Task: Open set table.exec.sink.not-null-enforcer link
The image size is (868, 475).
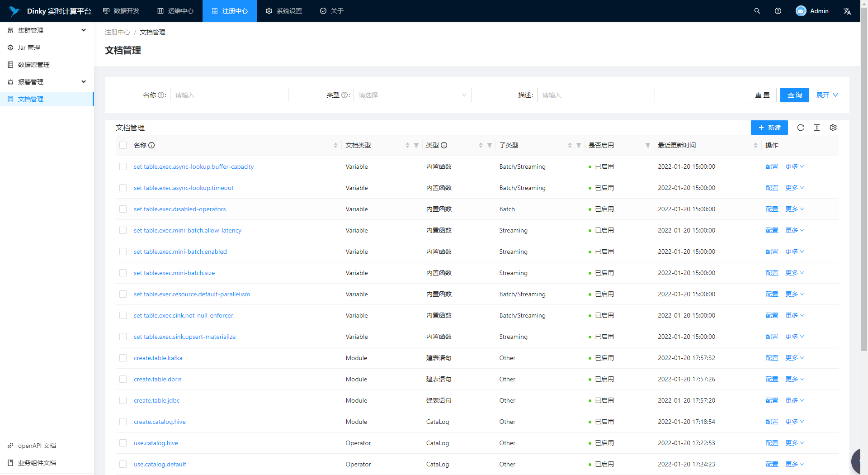Action: click(184, 315)
